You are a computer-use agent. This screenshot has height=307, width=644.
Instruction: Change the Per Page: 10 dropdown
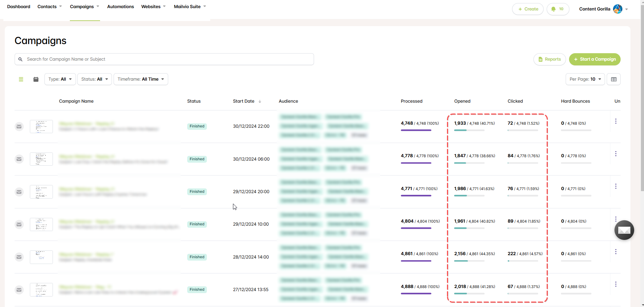click(585, 79)
